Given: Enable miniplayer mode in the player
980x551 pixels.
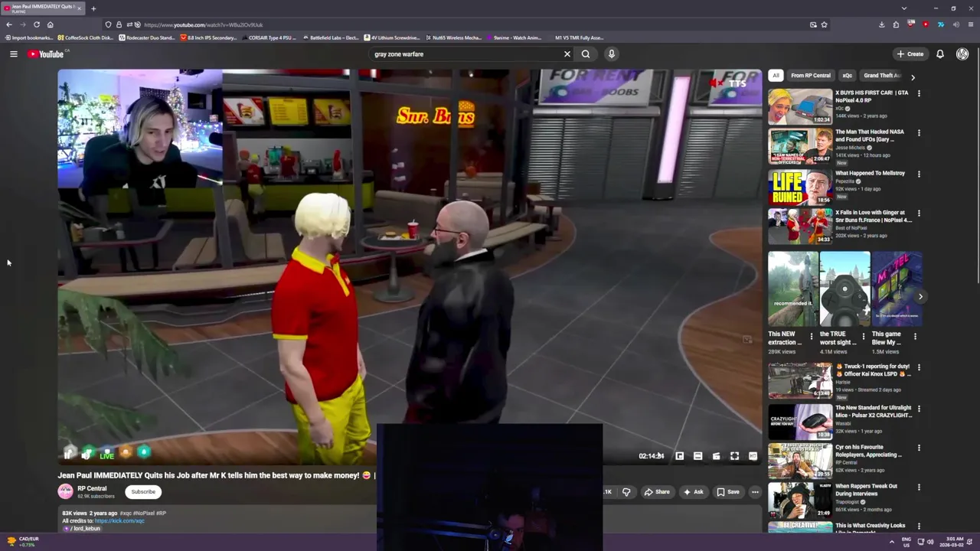Looking at the screenshot, I should 679,456.
